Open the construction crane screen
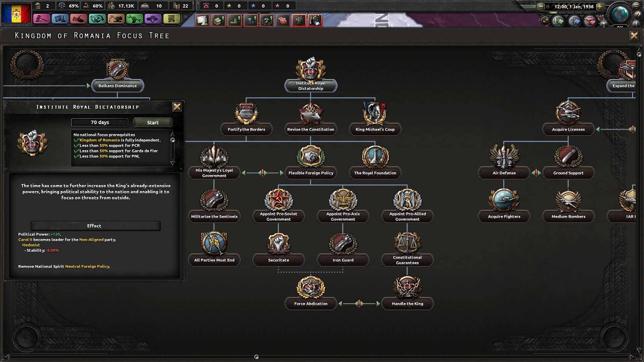The width and height of the screenshot is (644, 362). (116, 19)
